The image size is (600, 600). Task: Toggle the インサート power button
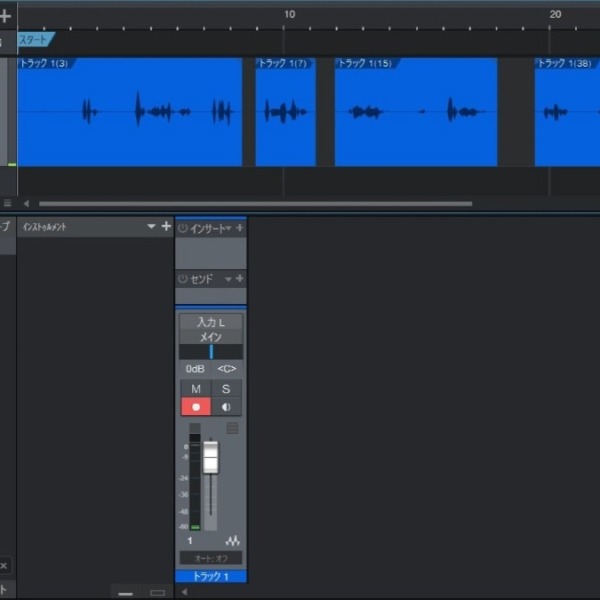tap(183, 228)
